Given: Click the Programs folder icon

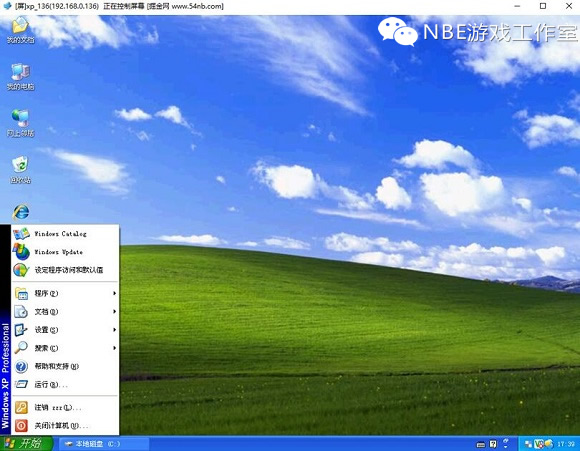Looking at the screenshot, I should pyautogui.click(x=21, y=293).
